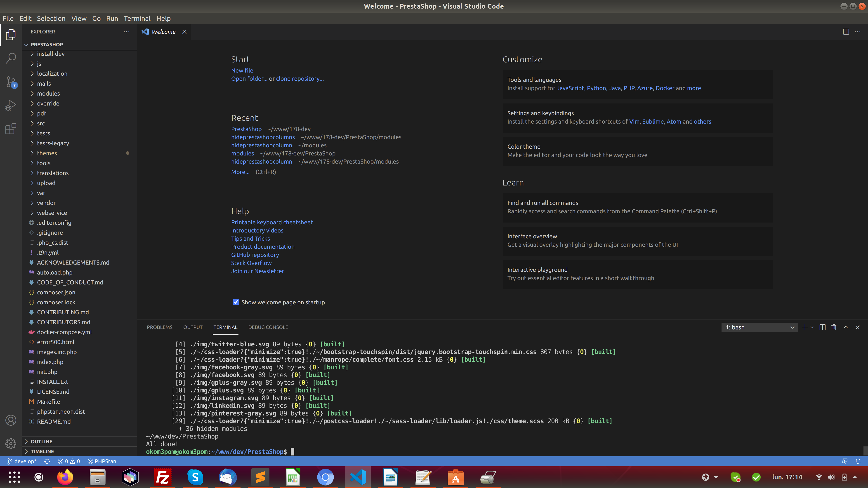This screenshot has height=488, width=868.
Task: Open Source Control view with 7 changes
Action: 11,82
